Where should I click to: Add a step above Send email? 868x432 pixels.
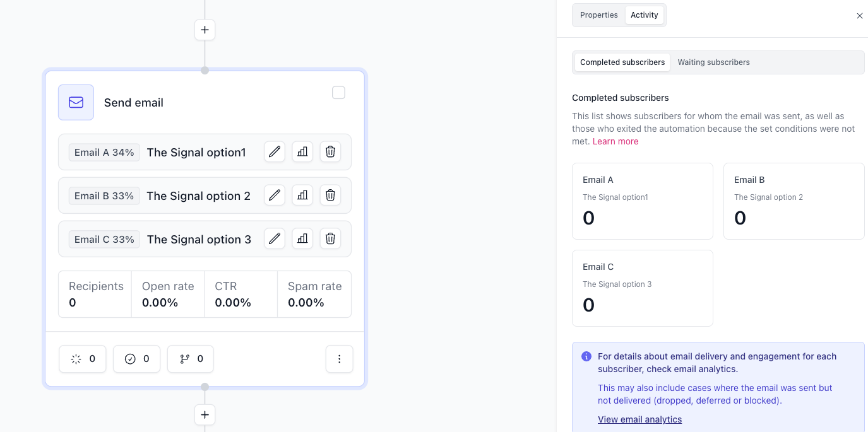(x=205, y=30)
